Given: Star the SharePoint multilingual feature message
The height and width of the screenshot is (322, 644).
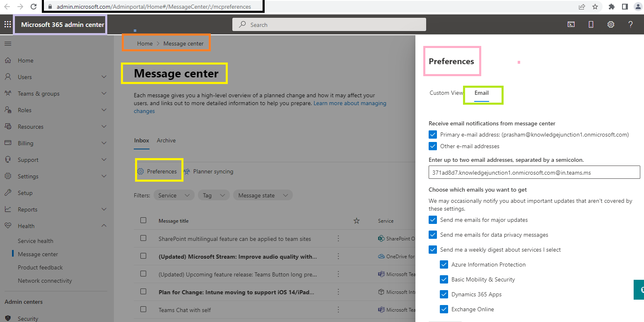Looking at the screenshot, I should (x=357, y=238).
